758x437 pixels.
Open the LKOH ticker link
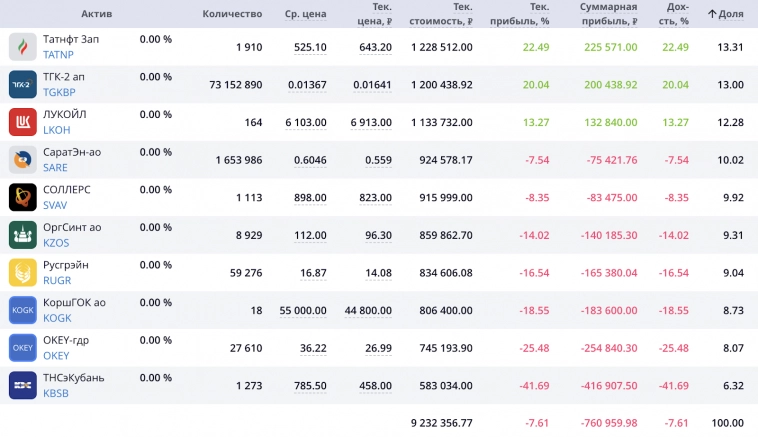[57, 130]
